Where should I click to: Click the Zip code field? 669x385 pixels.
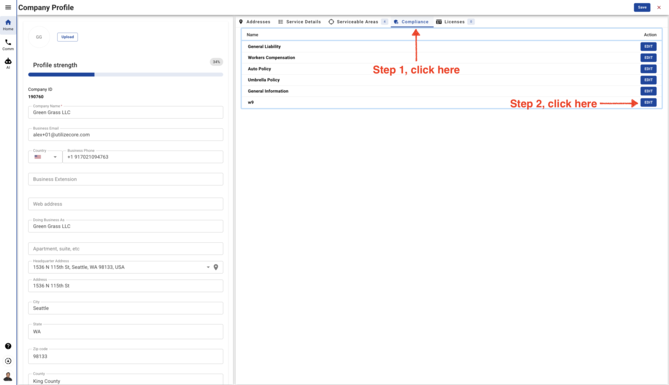tap(125, 356)
